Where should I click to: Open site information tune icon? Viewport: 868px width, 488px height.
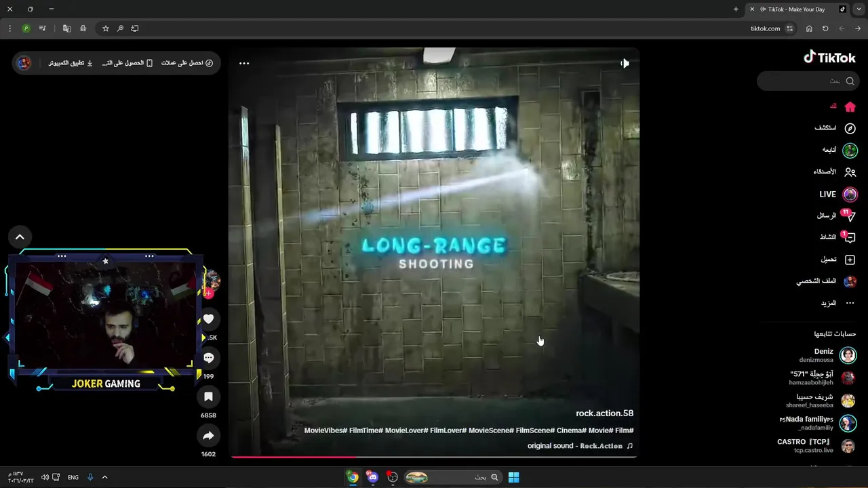coord(789,28)
